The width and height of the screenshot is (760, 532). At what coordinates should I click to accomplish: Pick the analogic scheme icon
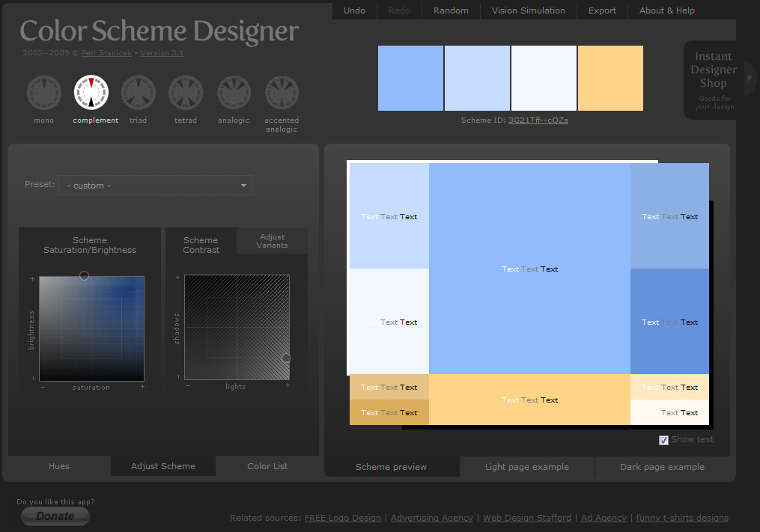point(234,93)
